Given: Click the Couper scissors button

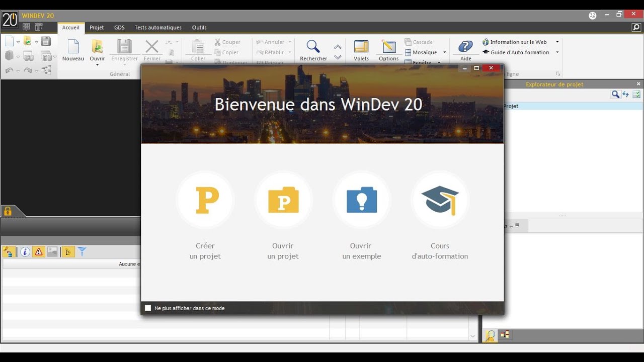Looking at the screenshot, I should 227,42.
